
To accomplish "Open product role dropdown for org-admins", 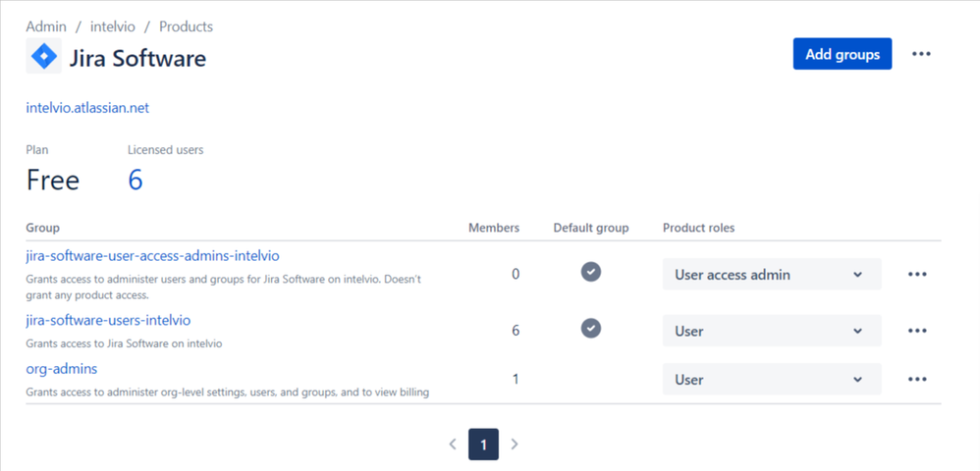I will click(772, 379).
